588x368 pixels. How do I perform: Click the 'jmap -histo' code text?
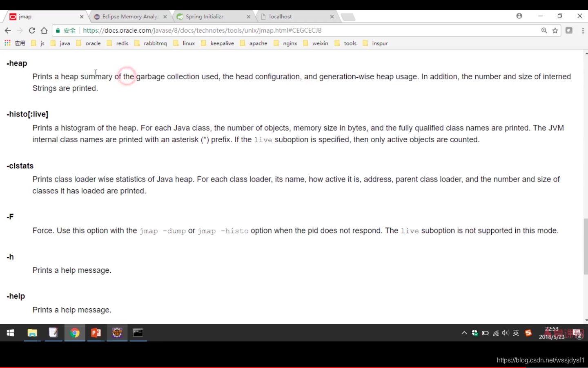tap(223, 231)
